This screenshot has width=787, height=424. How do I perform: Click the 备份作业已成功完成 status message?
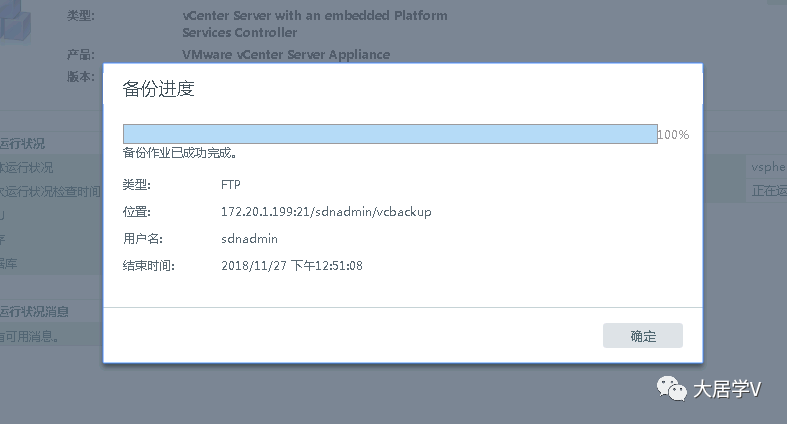pyautogui.click(x=179, y=153)
